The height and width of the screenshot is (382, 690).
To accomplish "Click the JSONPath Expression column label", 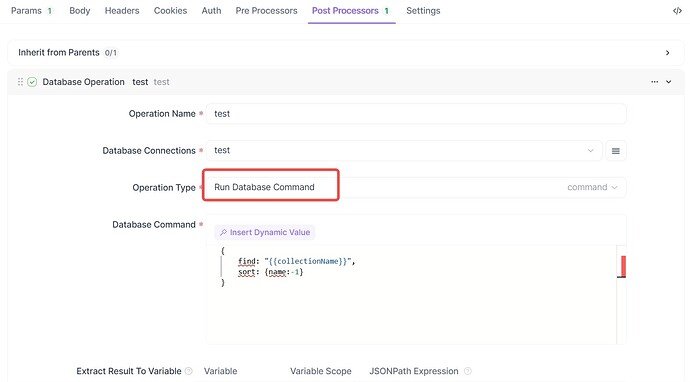I will click(414, 371).
